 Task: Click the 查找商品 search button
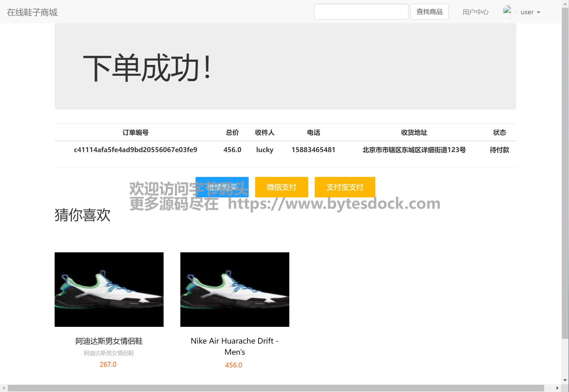pos(429,12)
